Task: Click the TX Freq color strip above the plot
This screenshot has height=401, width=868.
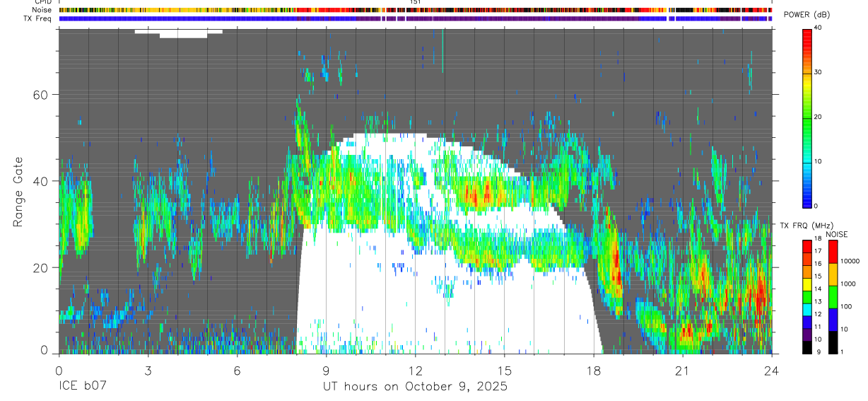Action: pos(416,19)
